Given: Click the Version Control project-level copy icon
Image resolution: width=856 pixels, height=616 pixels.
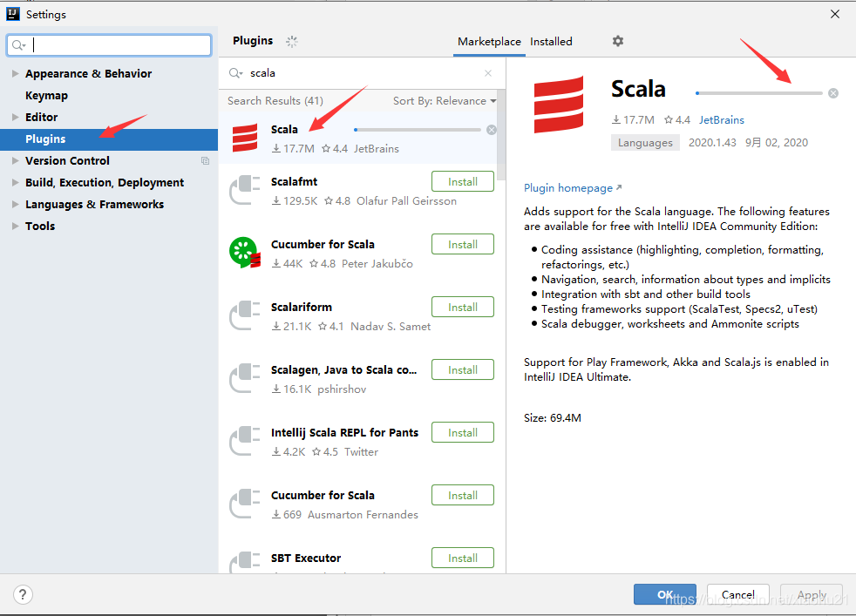Looking at the screenshot, I should tap(205, 161).
